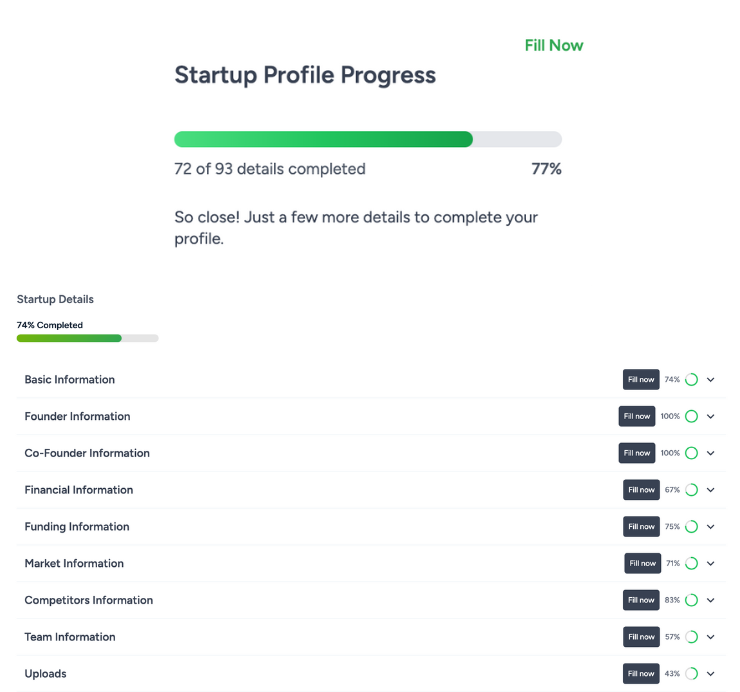Click the Uploads progress circle icon
Screen dimensions: 740x692
[691, 674]
